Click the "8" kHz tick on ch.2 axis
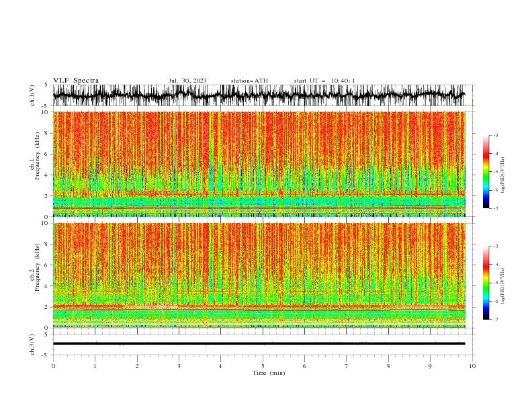This screenshot has height=411, width=532. coord(46,244)
